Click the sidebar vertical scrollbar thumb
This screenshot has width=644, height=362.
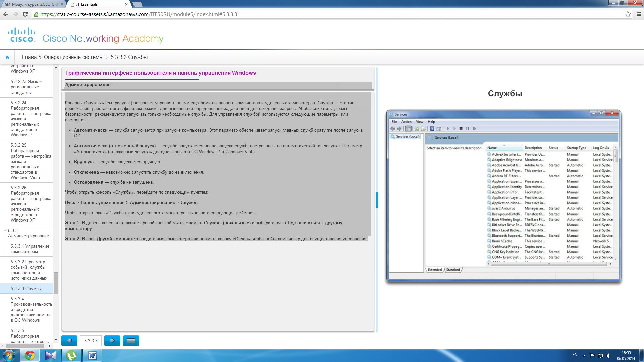[x=56, y=283]
